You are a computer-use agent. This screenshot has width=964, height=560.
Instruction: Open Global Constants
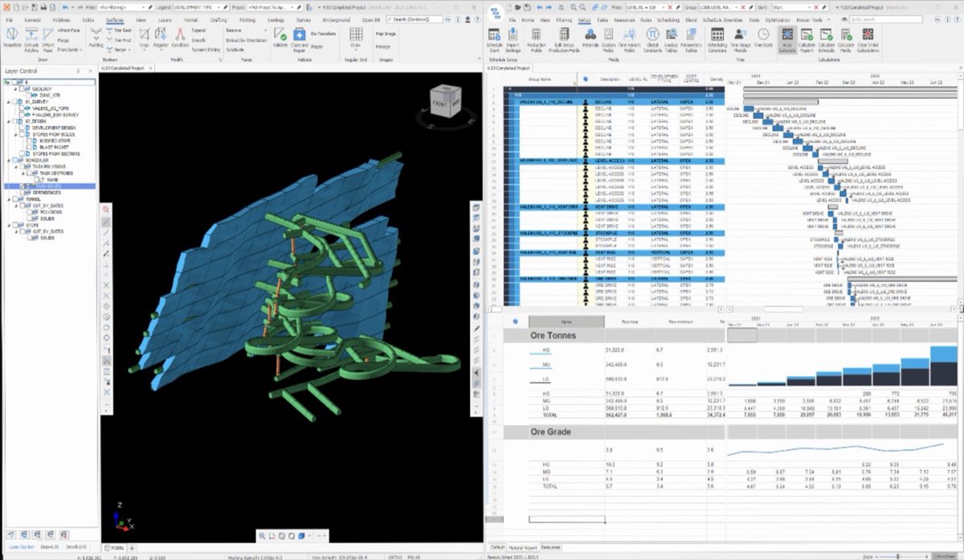(653, 39)
